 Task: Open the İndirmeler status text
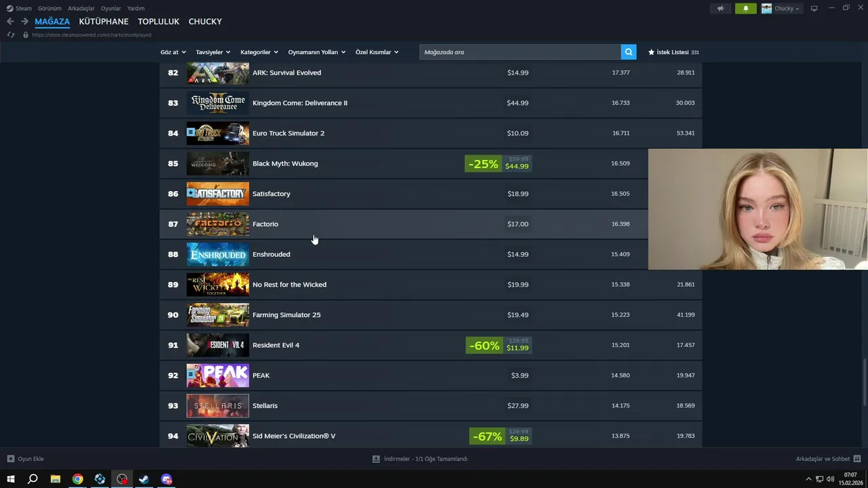point(425,459)
